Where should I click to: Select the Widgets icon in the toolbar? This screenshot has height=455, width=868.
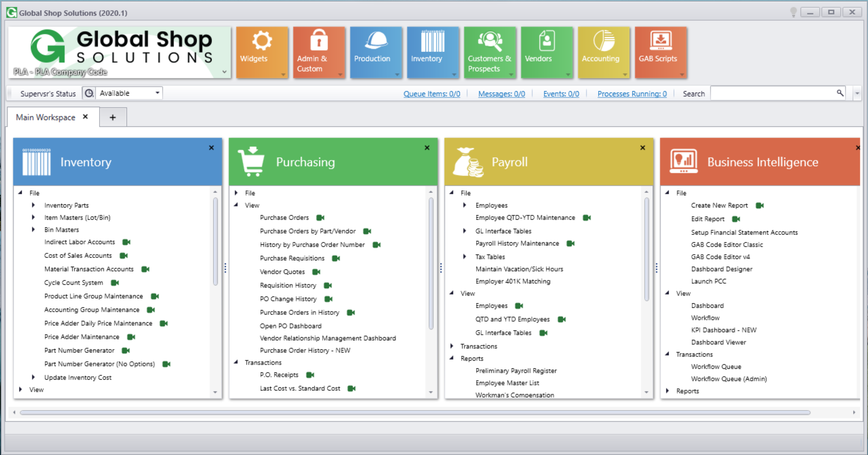[x=261, y=52]
